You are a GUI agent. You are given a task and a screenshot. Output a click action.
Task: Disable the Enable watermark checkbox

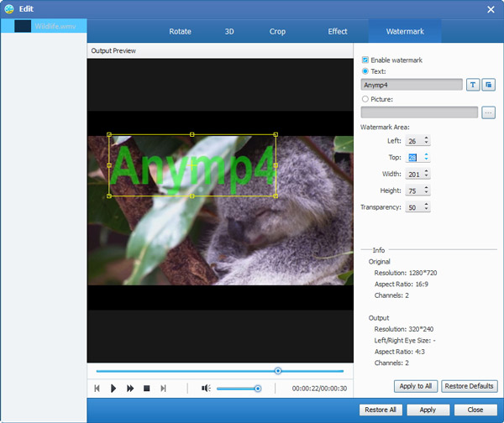pos(365,60)
